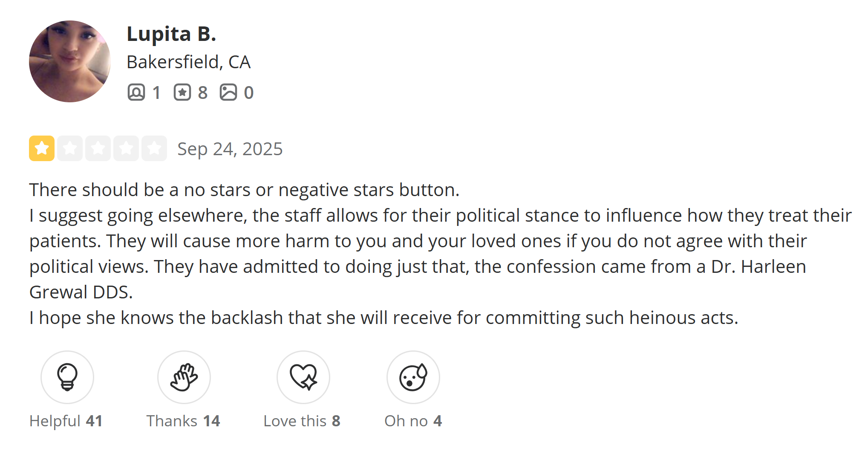Open the reviewer's round profile photo
Viewport: 868px width, 454px height.
(x=70, y=61)
